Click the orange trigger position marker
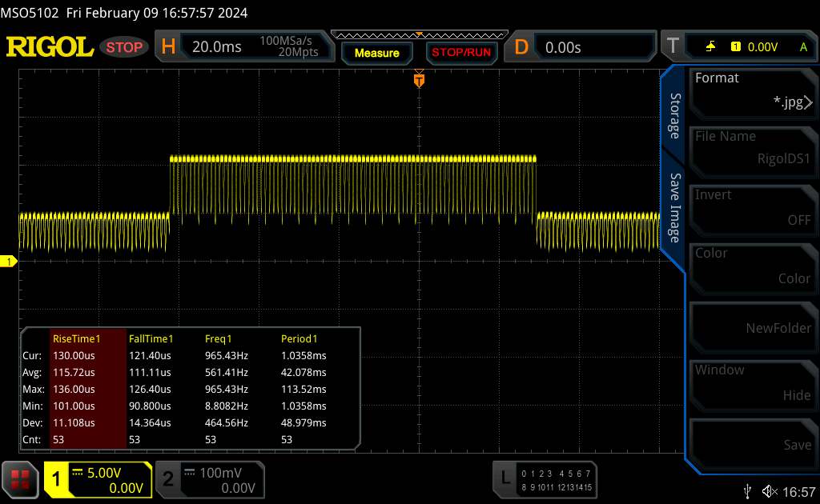This screenshot has width=820, height=504. click(418, 80)
